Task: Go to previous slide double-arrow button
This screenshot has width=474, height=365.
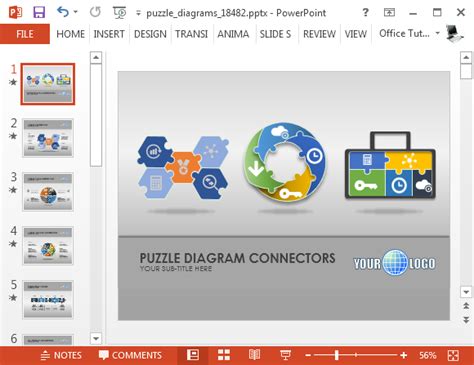Action: tap(466, 306)
